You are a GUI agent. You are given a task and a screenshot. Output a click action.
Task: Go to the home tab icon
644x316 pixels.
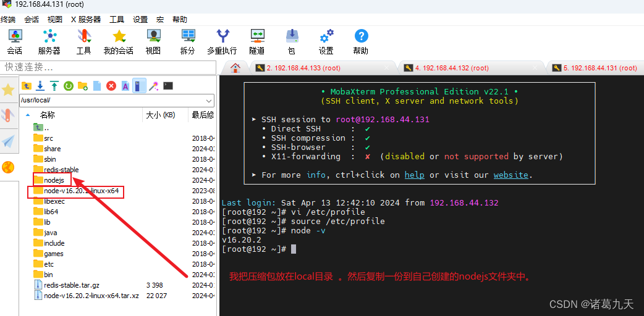coord(235,68)
